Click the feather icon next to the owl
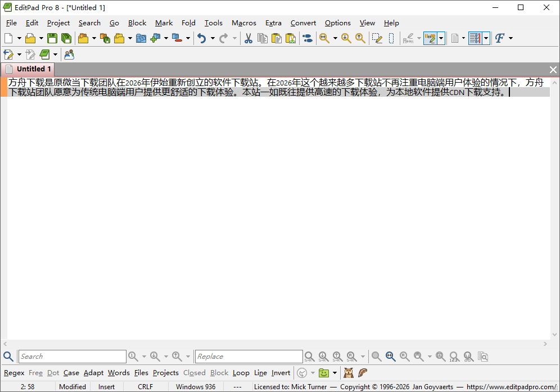Viewport: 560px width, 392px height. tap(363, 373)
